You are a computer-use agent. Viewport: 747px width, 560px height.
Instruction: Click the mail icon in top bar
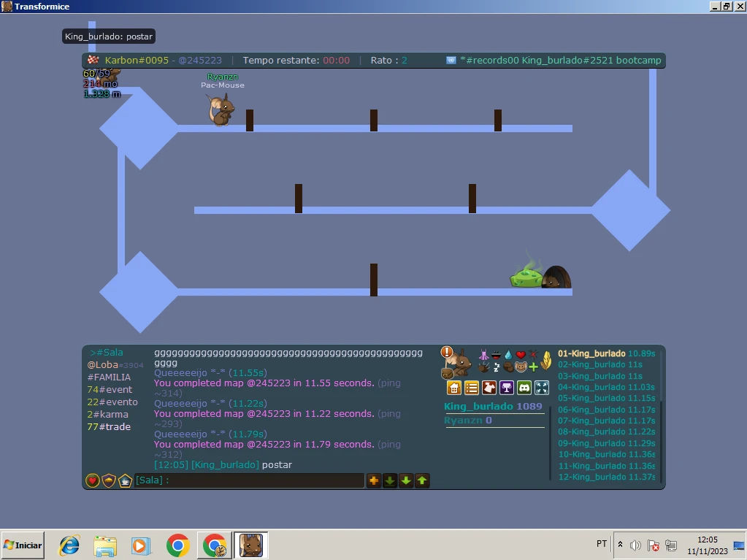451,61
